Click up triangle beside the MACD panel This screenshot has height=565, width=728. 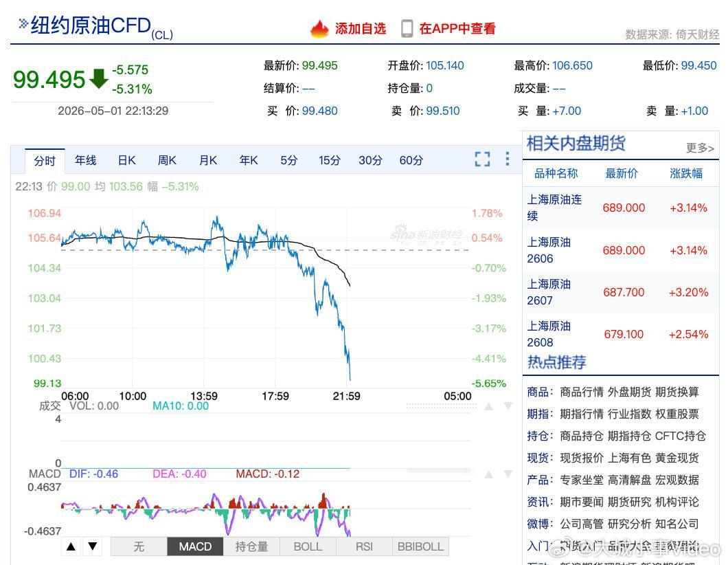(x=489, y=474)
